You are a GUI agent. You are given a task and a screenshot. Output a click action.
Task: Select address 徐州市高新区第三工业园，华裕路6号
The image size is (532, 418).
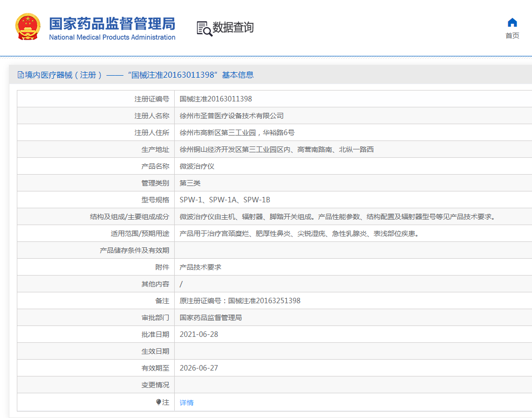click(237, 133)
